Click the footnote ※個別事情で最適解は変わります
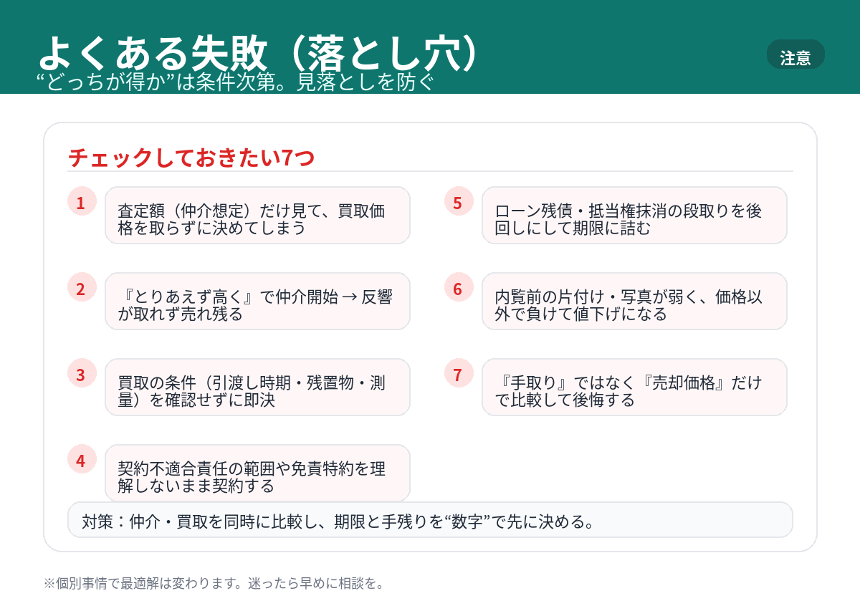860x616 pixels. 214,583
